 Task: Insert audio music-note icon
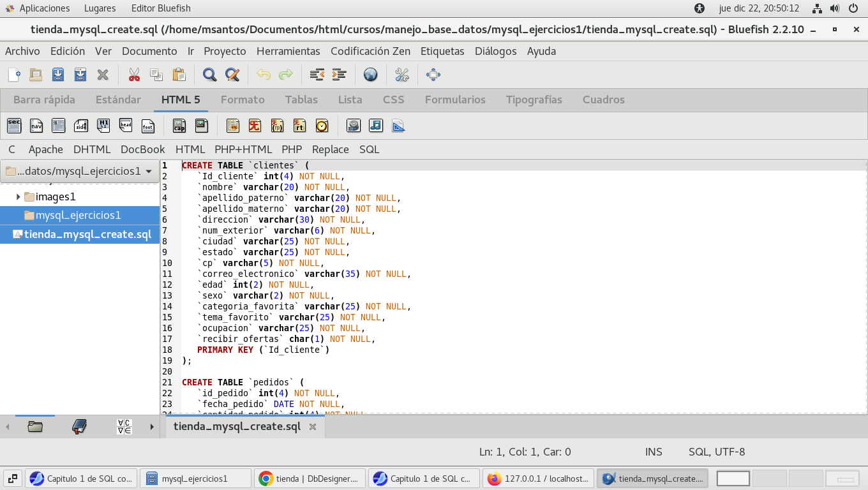376,126
